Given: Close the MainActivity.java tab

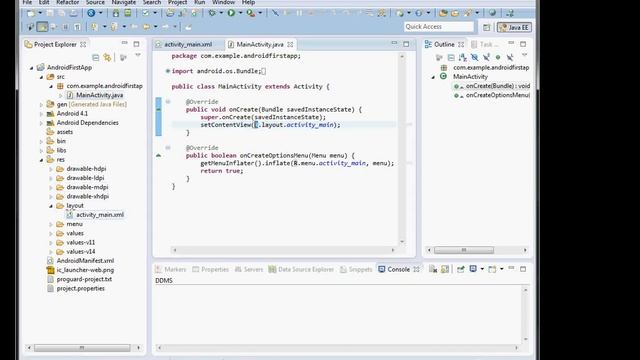Looking at the screenshot, I should pos(290,44).
